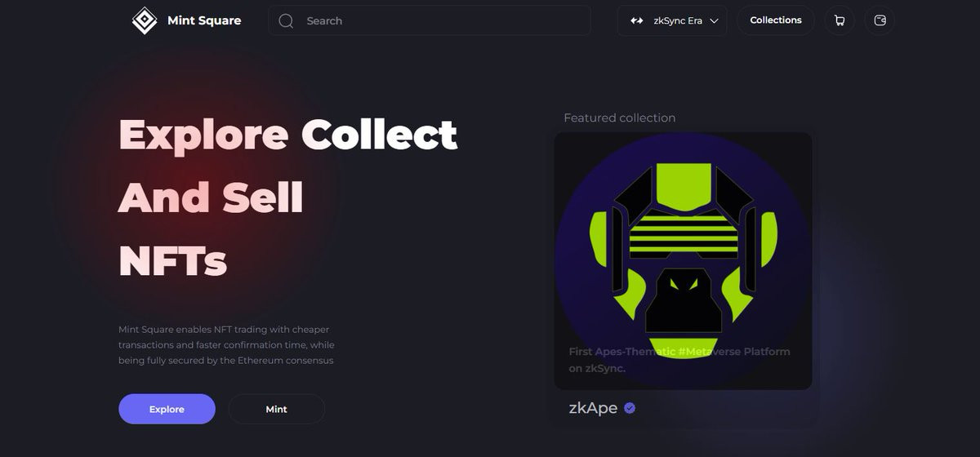This screenshot has width=980, height=457.
Task: Click the Mint button
Action: click(276, 409)
